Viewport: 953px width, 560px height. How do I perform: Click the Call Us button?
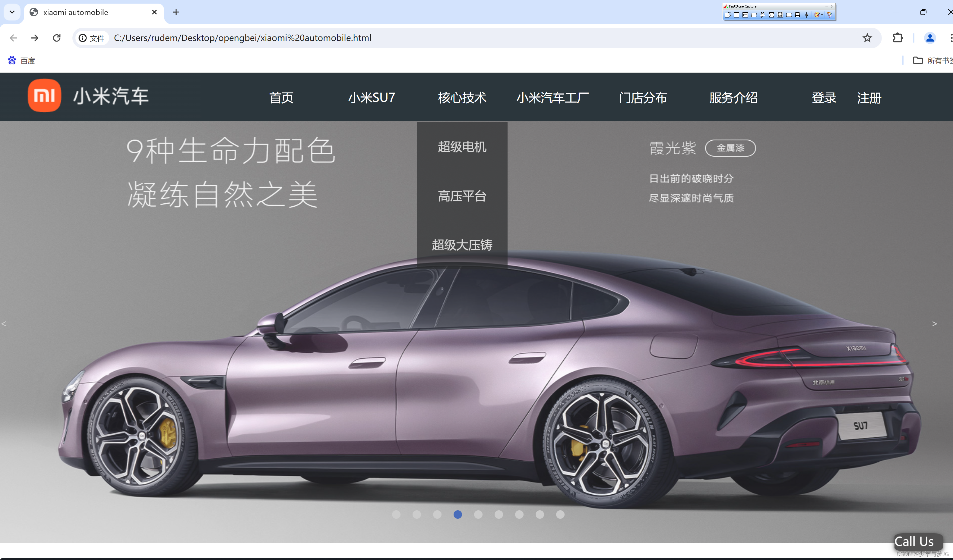[914, 541]
